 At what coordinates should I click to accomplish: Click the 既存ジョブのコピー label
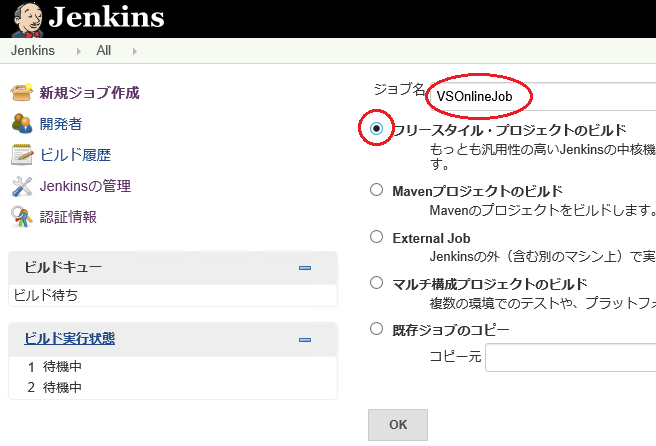point(451,331)
